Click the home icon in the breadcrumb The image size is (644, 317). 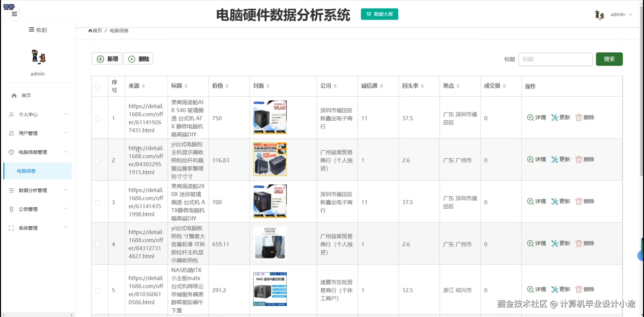90,30
